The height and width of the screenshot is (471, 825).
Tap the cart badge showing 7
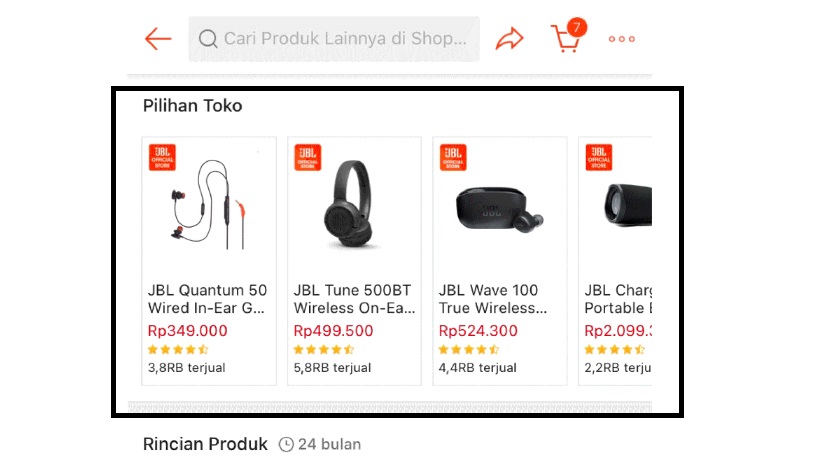[x=576, y=26]
